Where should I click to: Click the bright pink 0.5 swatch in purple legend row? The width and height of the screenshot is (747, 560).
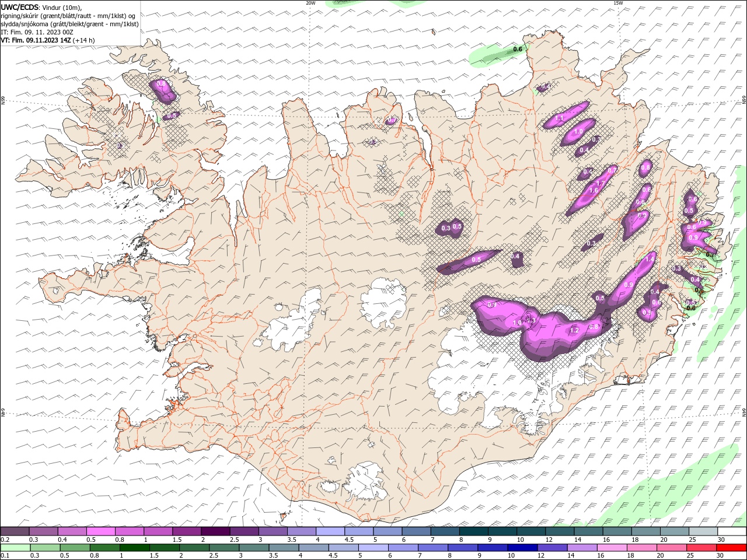click(100, 531)
